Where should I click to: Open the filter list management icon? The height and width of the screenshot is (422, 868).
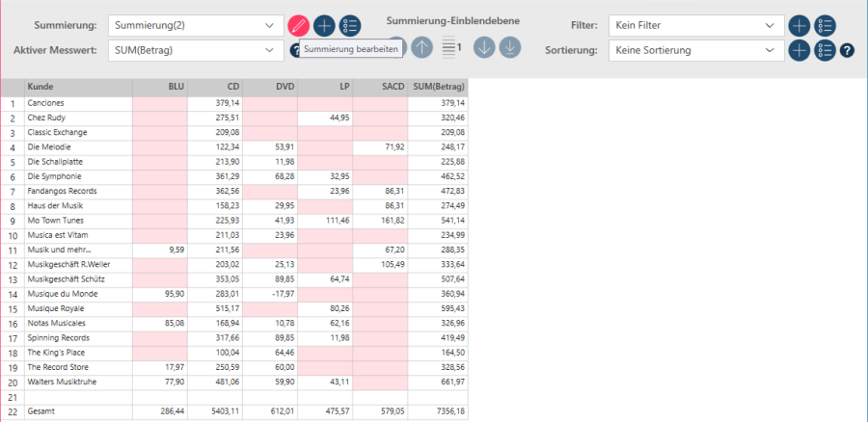(825, 26)
